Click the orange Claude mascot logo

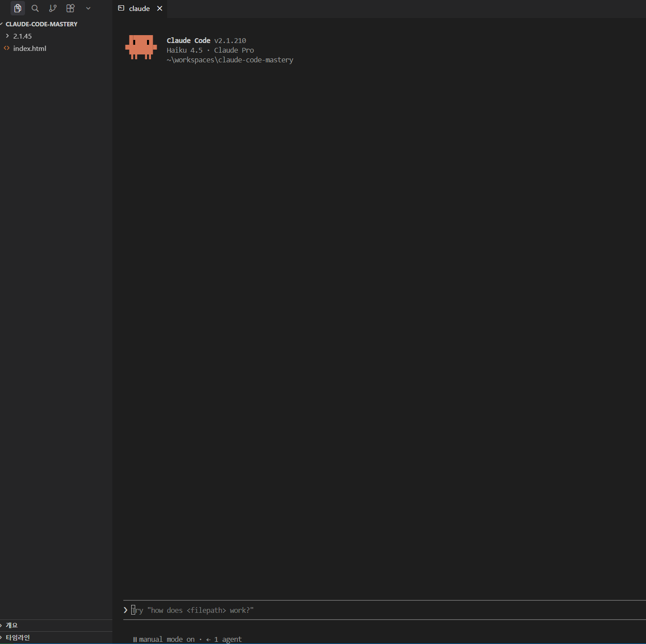click(x=141, y=47)
